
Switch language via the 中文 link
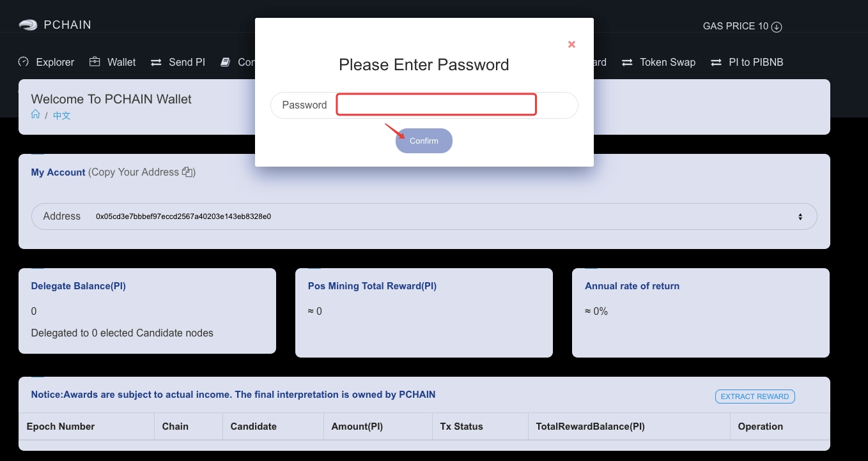pyautogui.click(x=61, y=116)
